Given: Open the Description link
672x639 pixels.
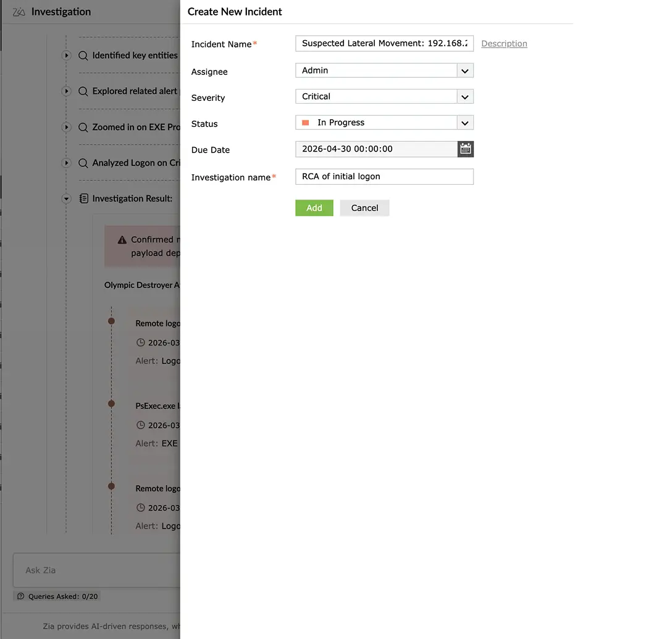Looking at the screenshot, I should coord(504,43).
